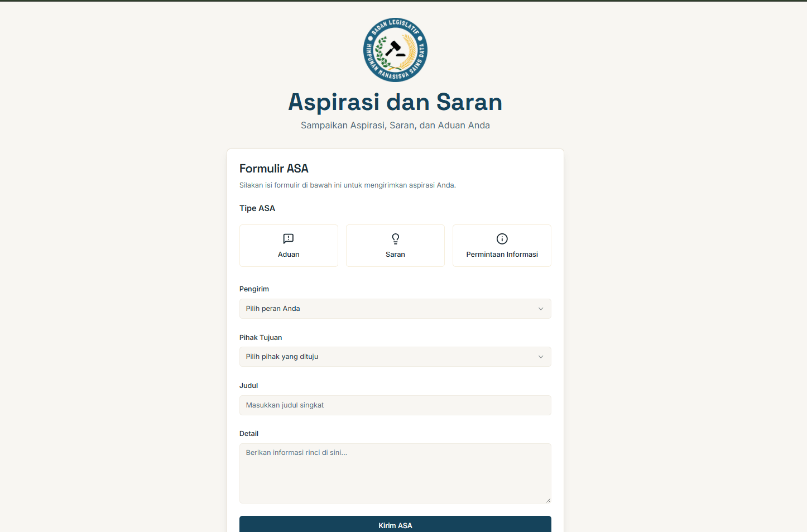
Task: Click the Kirim ASA button
Action: (395, 525)
